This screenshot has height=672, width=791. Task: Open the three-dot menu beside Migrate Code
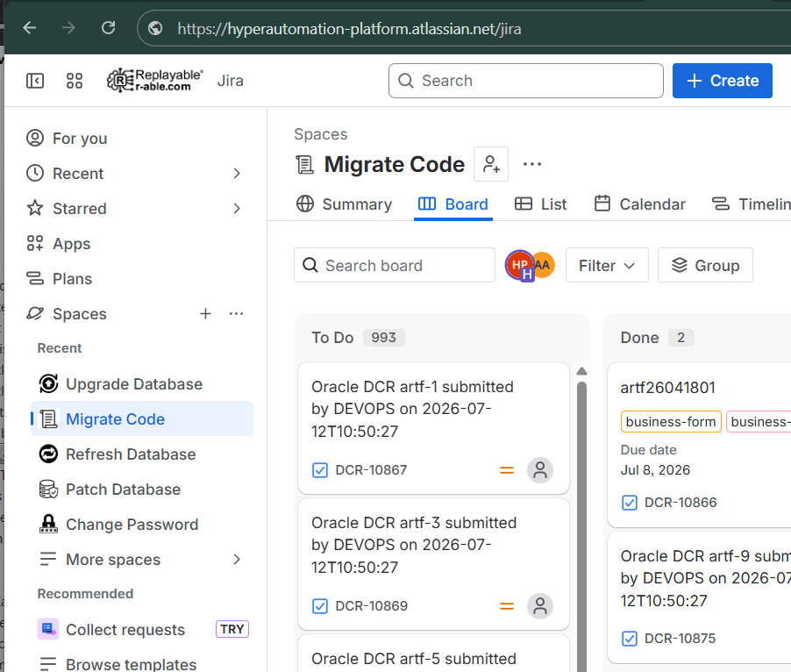pyautogui.click(x=532, y=164)
